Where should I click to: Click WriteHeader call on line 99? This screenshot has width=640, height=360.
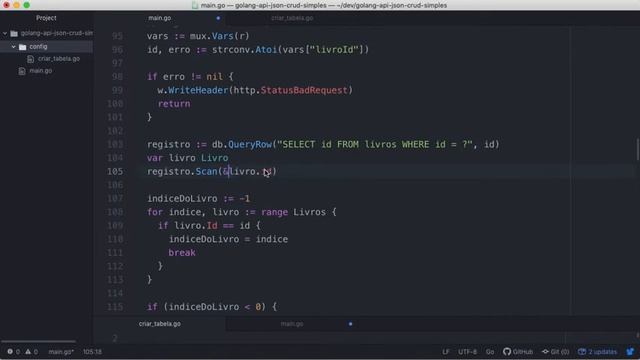click(198, 90)
